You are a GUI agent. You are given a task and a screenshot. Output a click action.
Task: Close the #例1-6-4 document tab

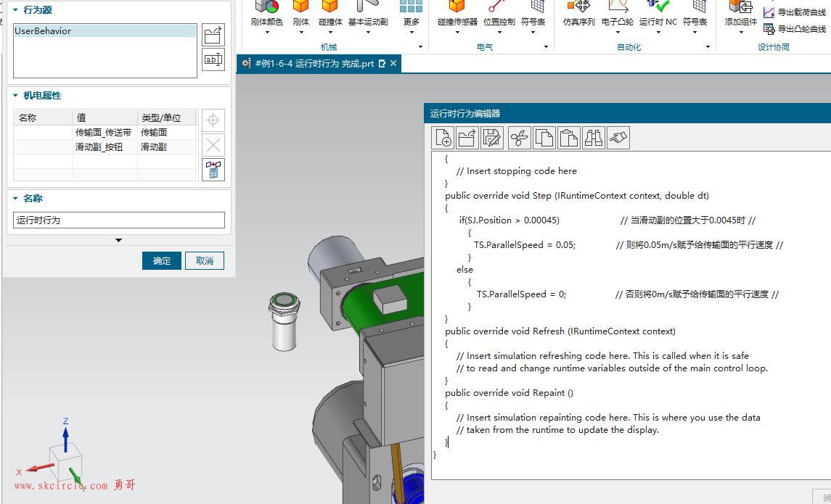(393, 64)
